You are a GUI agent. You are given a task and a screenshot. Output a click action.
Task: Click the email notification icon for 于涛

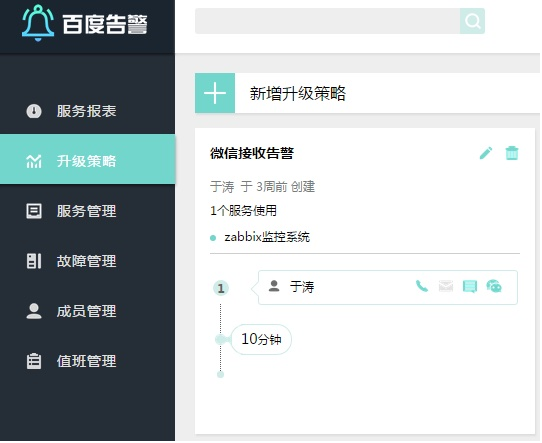[x=447, y=287]
